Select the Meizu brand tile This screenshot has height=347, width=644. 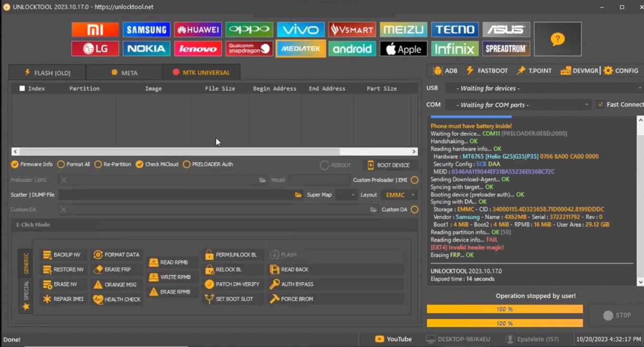point(403,30)
